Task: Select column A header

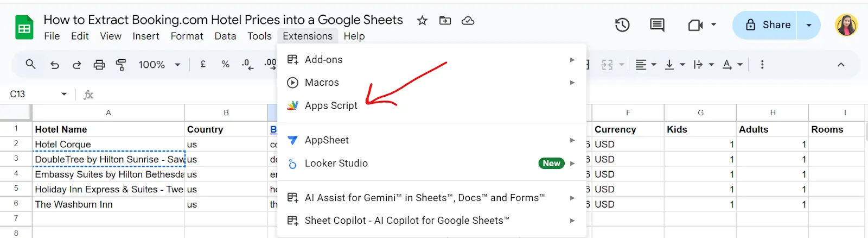Action: 108,112
